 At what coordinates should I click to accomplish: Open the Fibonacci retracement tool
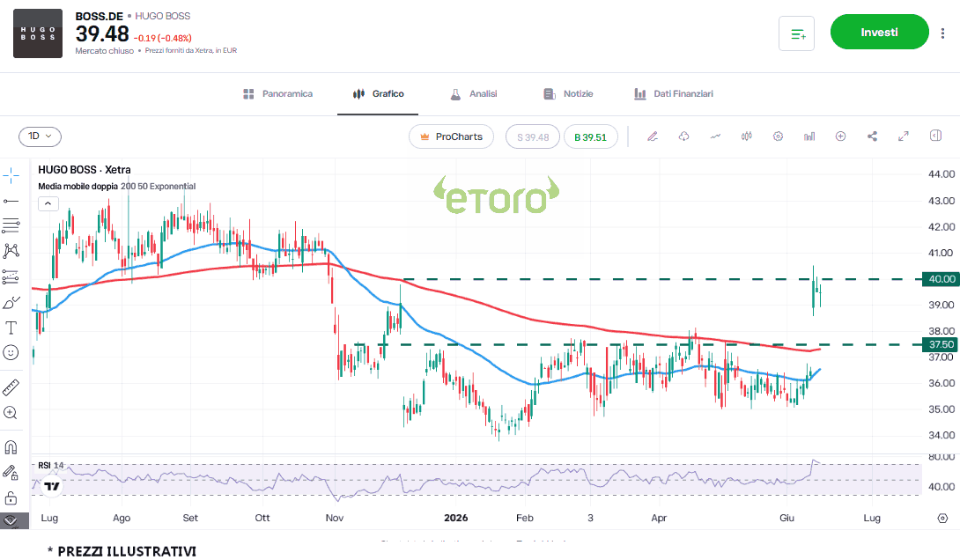point(11,225)
